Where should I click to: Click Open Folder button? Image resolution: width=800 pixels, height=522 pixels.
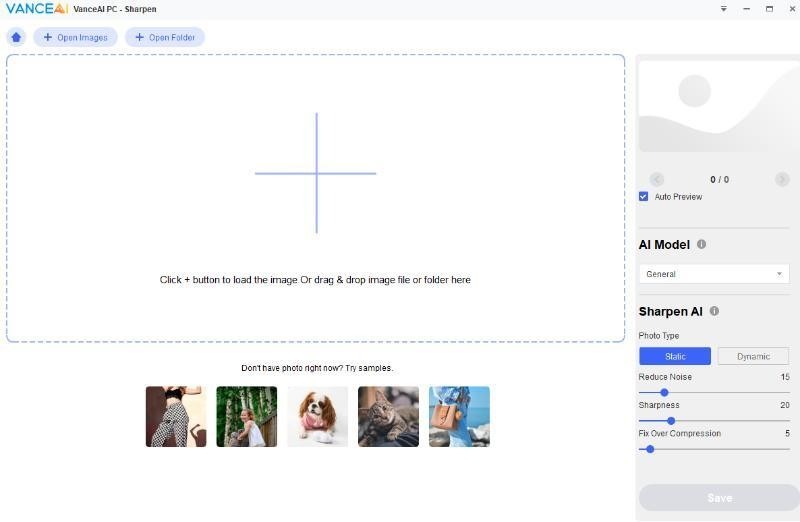[x=165, y=37]
